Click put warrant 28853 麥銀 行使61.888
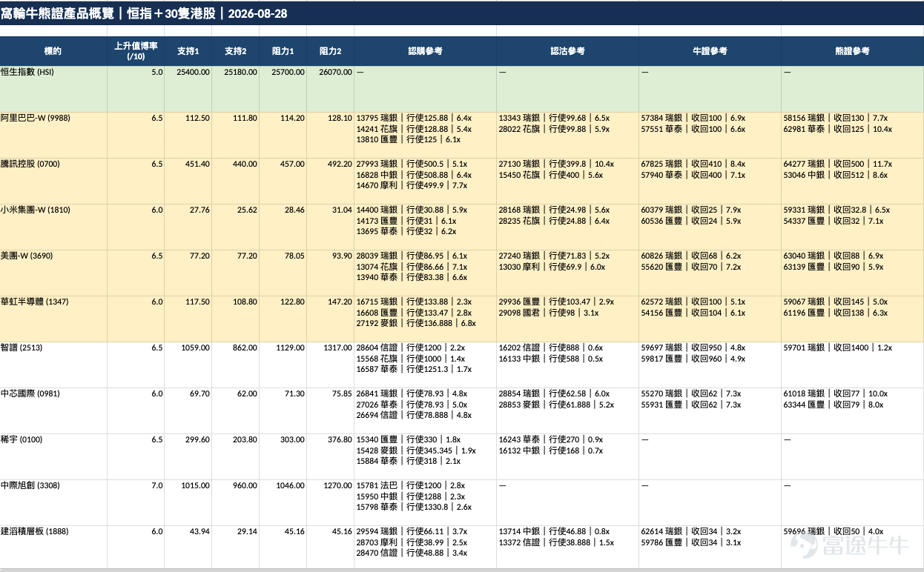This screenshot has height=572, width=924. (x=556, y=405)
